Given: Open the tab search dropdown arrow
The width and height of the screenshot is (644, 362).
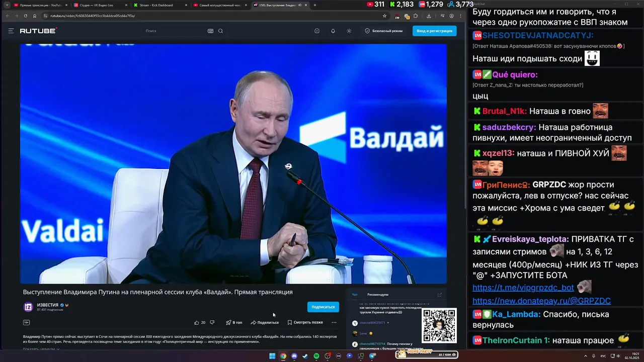Looking at the screenshot, I should (x=7, y=5).
